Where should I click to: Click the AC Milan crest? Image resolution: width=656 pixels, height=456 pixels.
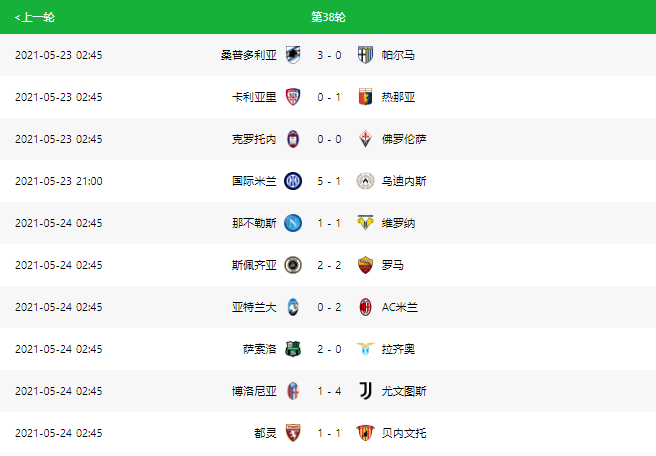pos(365,307)
